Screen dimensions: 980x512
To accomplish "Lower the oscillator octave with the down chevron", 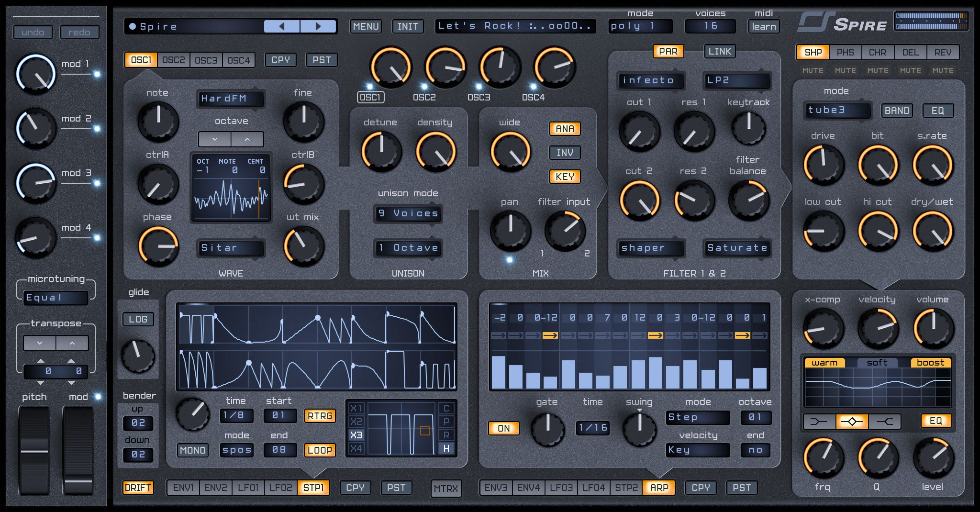I will pyautogui.click(x=215, y=139).
